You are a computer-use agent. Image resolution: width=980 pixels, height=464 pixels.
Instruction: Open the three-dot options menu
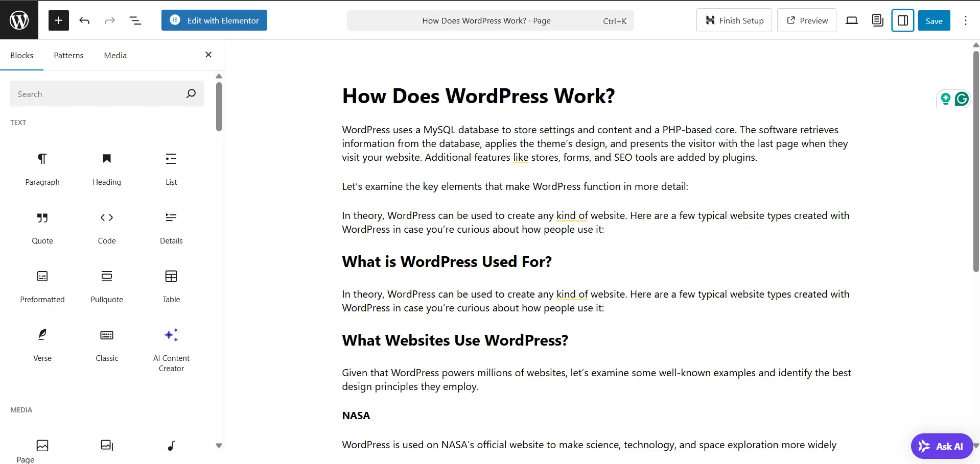pyautogui.click(x=966, y=20)
